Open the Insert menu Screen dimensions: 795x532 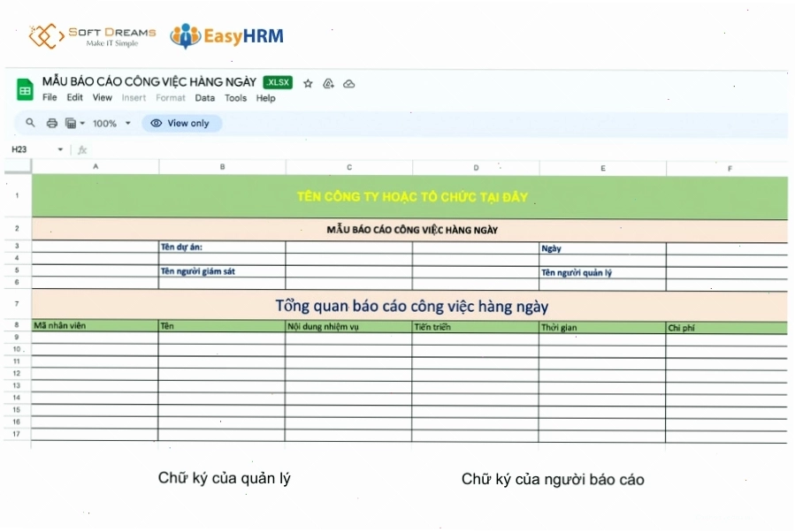(134, 98)
